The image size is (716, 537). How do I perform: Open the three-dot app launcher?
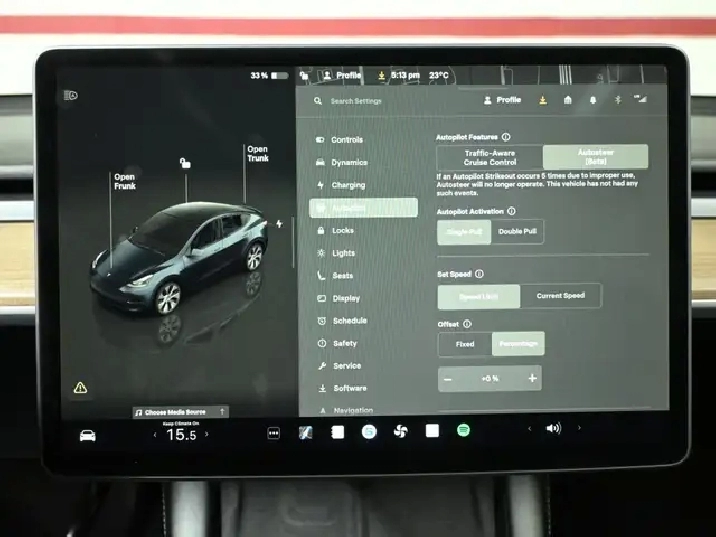click(274, 432)
